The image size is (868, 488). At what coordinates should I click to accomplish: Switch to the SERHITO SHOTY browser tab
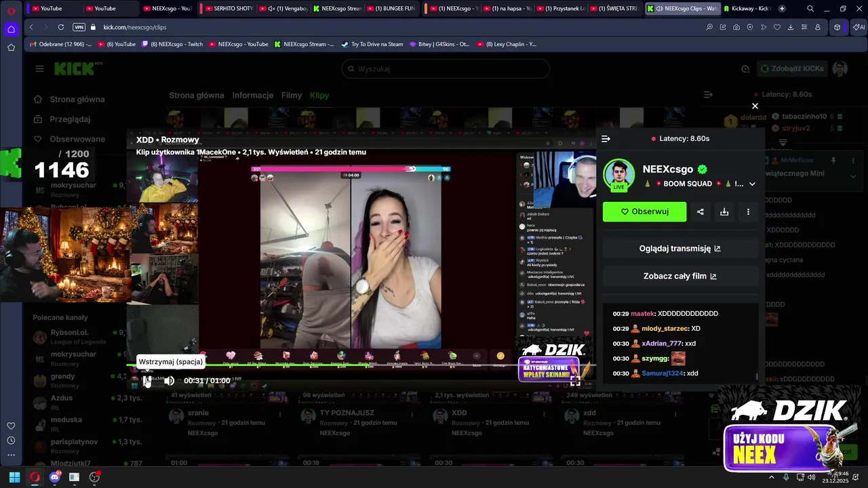pos(228,8)
